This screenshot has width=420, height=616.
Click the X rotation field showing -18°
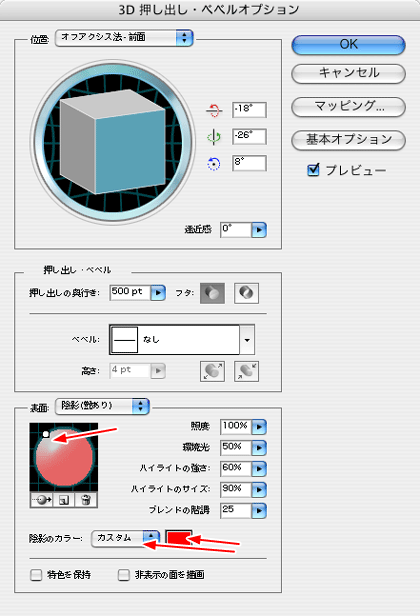pyautogui.click(x=249, y=110)
